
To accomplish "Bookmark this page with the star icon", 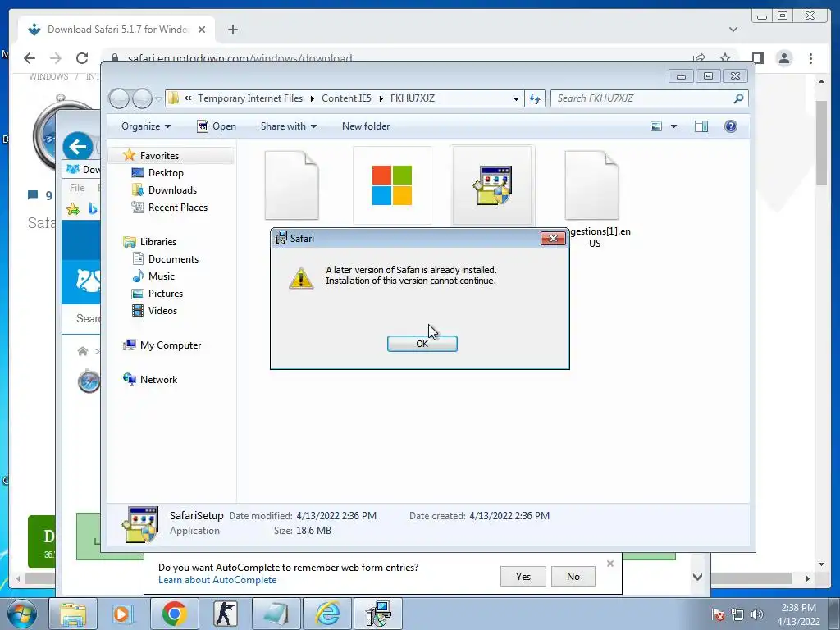I will pyautogui.click(x=725, y=58).
